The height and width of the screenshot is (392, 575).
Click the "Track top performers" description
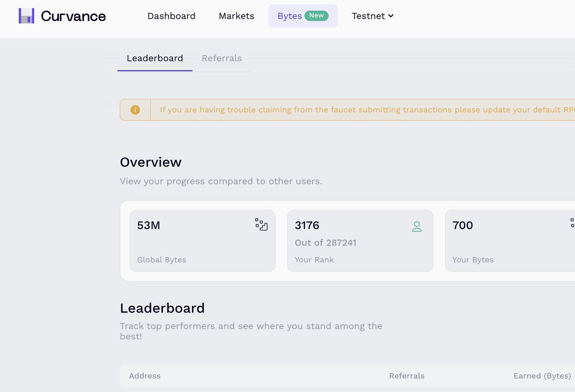click(251, 331)
